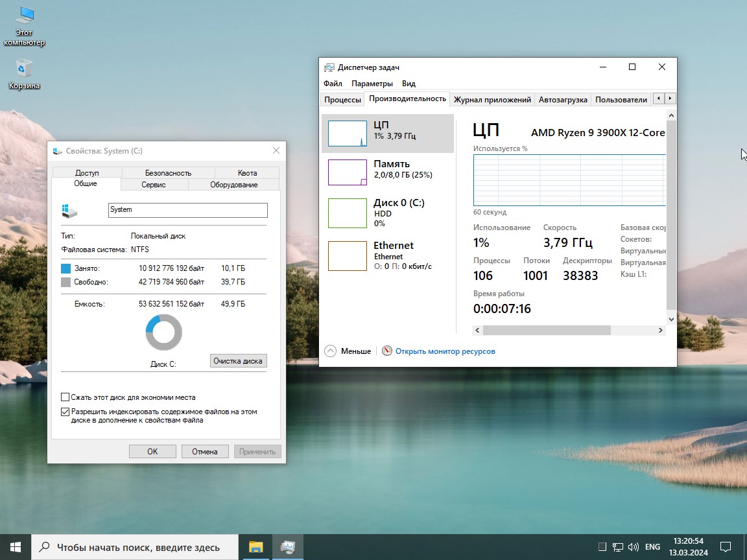
Task: Uncheck allow indexing file contents checkbox
Action: point(65,412)
